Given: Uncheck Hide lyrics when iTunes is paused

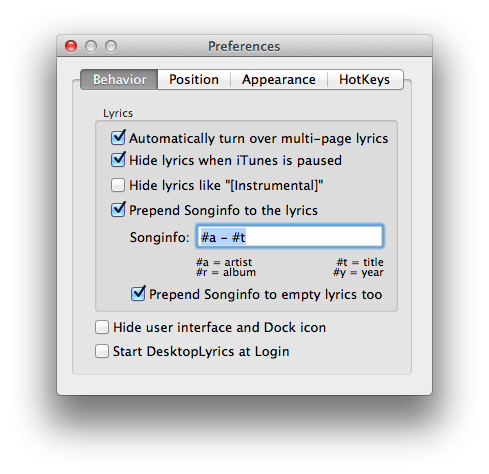Looking at the screenshot, I should 118,160.
